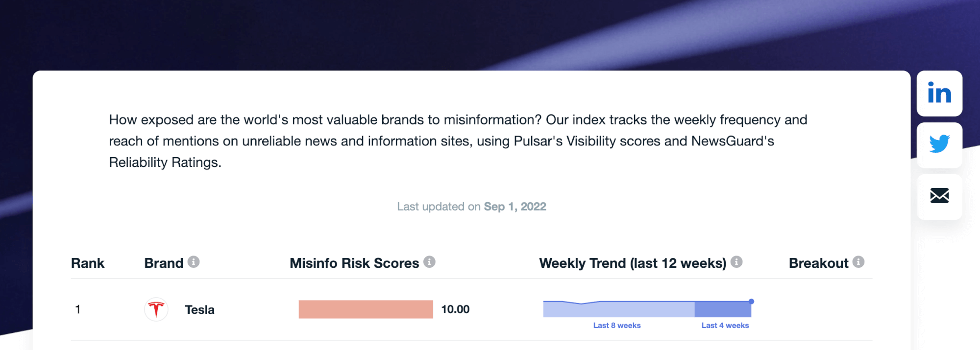Share via the email envelope icon
Screen dimensions: 980x350
(x=939, y=196)
